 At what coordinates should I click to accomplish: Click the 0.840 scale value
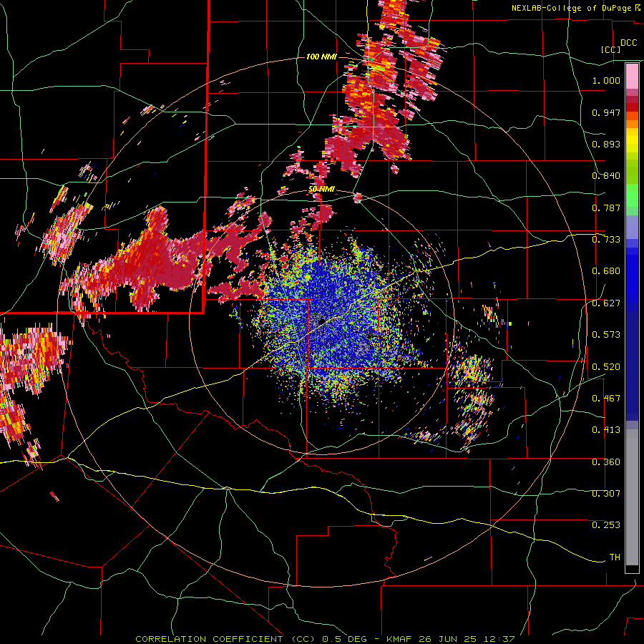(x=606, y=176)
